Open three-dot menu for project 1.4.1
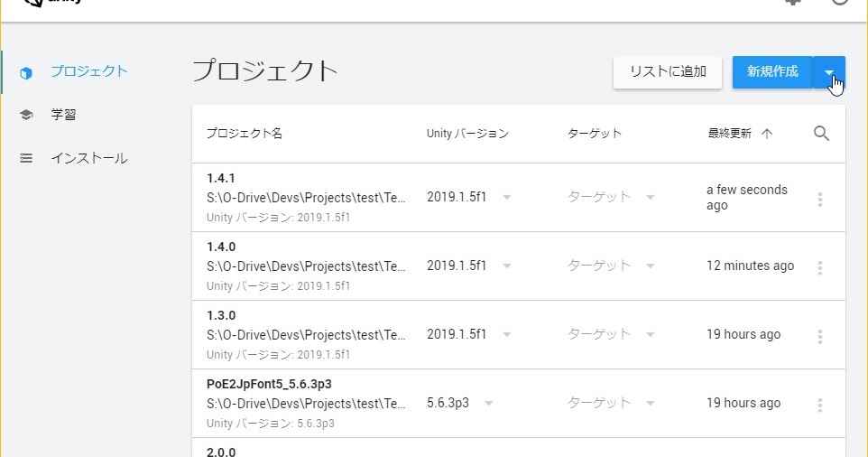868x457 pixels. click(820, 200)
